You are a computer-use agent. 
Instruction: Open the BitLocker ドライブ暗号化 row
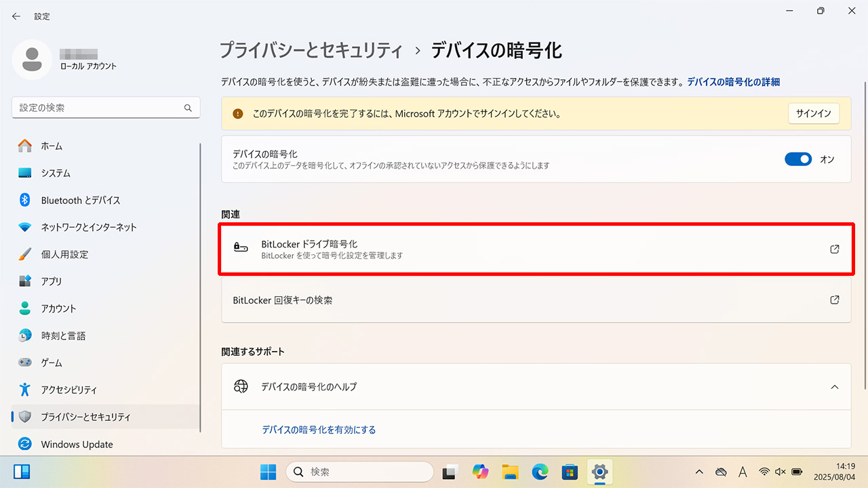click(536, 249)
